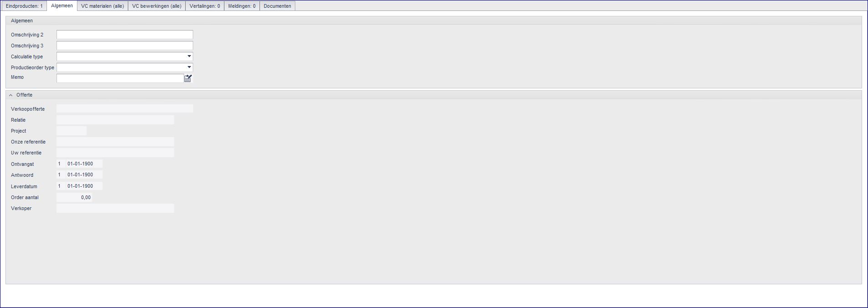The image size is (868, 308).
Task: Open the Meldingen: 0 tab
Action: (242, 6)
